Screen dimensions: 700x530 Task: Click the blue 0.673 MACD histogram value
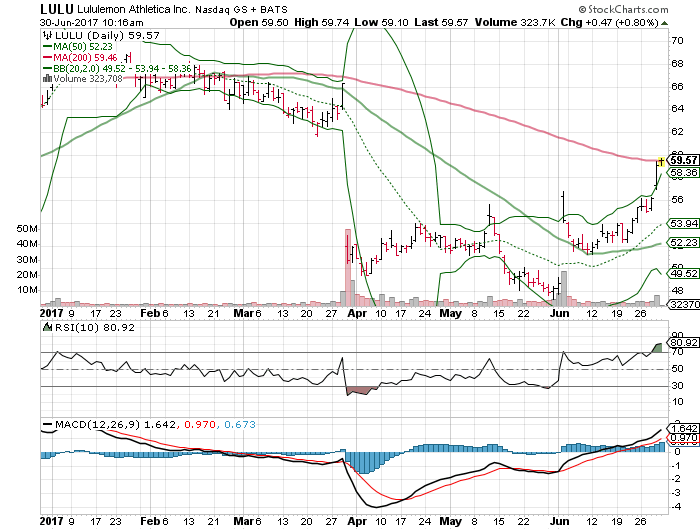[240, 424]
